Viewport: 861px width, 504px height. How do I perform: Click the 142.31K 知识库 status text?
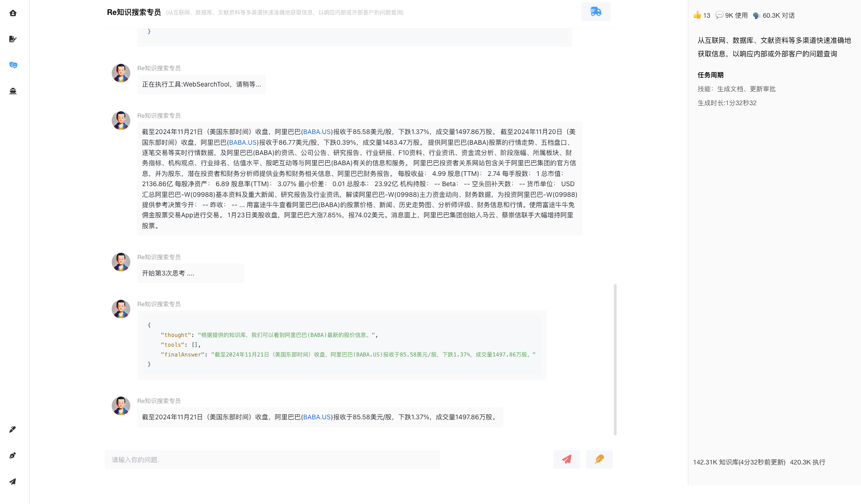point(739,462)
